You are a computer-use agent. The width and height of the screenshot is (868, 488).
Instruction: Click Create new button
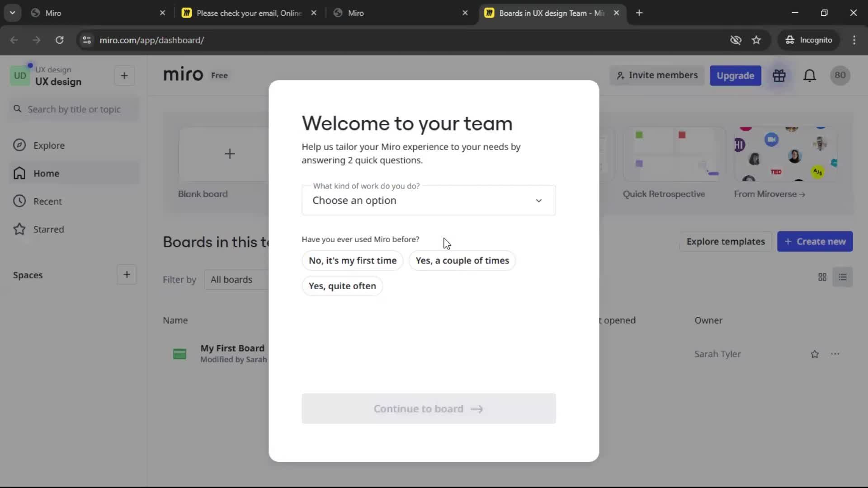(x=815, y=242)
